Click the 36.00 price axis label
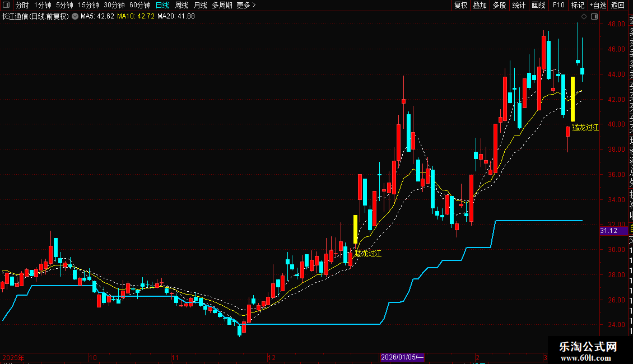The width and height of the screenshot is (633, 364). [x=616, y=175]
